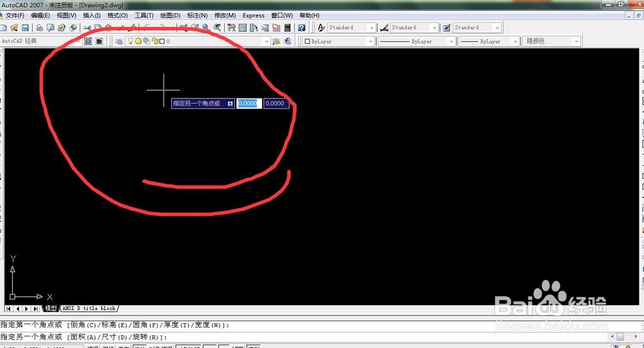Click first highlighted 0.0000 dynamic input
The width and height of the screenshot is (644, 348).
pos(249,104)
